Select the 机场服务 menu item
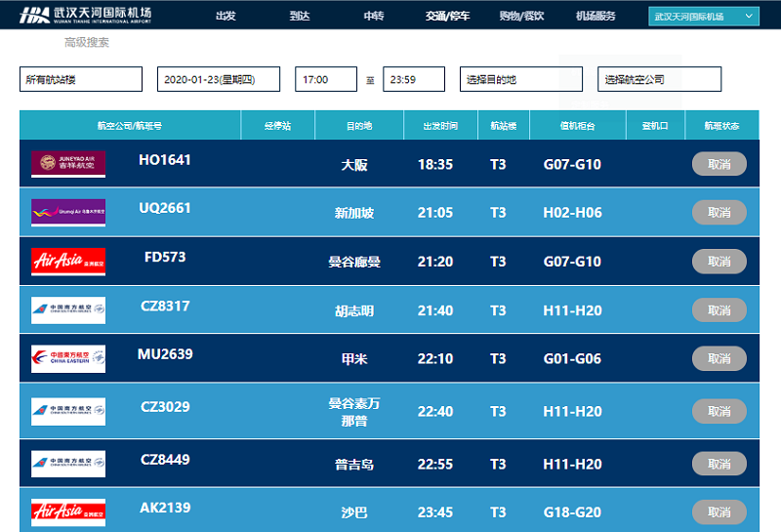The height and width of the screenshot is (532, 781). 596,17
